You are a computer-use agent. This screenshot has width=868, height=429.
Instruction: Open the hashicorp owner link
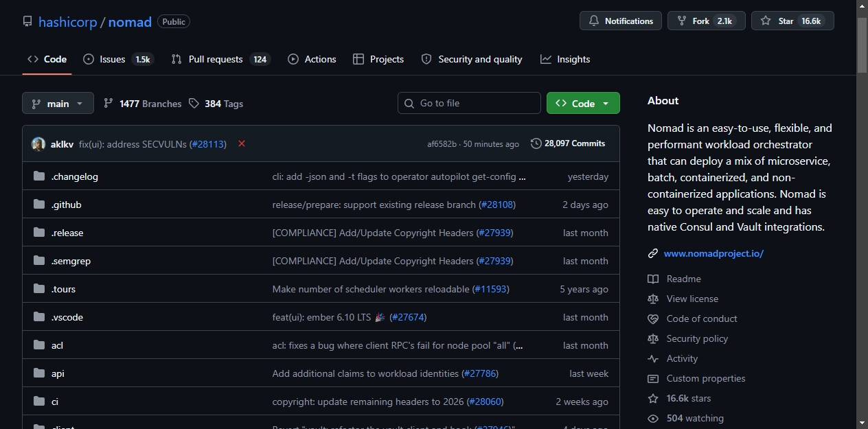click(68, 22)
